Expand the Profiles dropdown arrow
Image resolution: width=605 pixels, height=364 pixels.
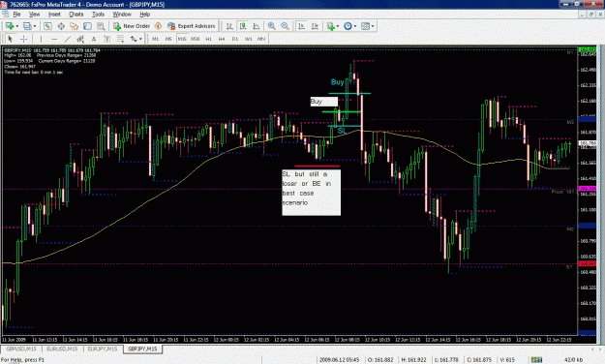tap(35, 26)
